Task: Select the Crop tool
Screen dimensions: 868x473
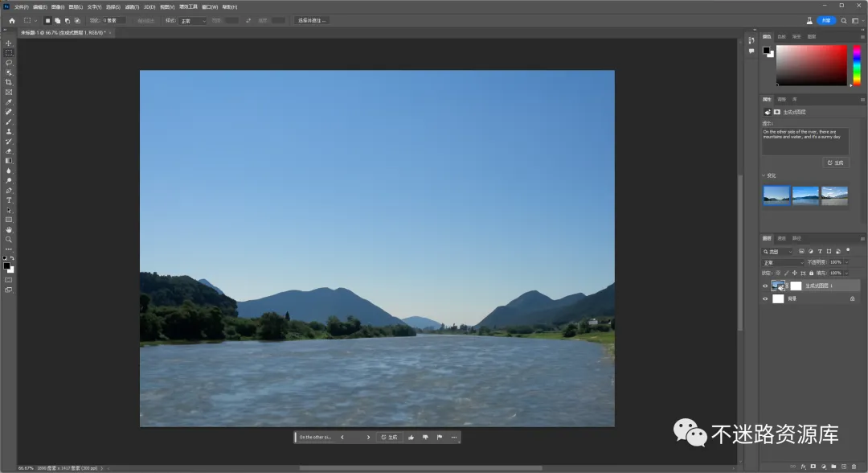Action: 8,83
